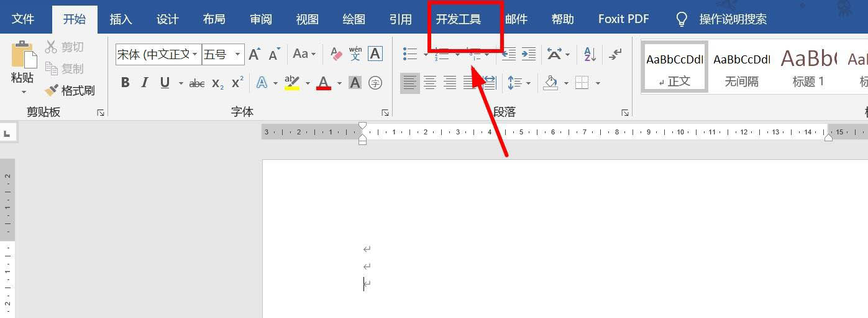Open the 文件 (File) tab

click(x=24, y=19)
